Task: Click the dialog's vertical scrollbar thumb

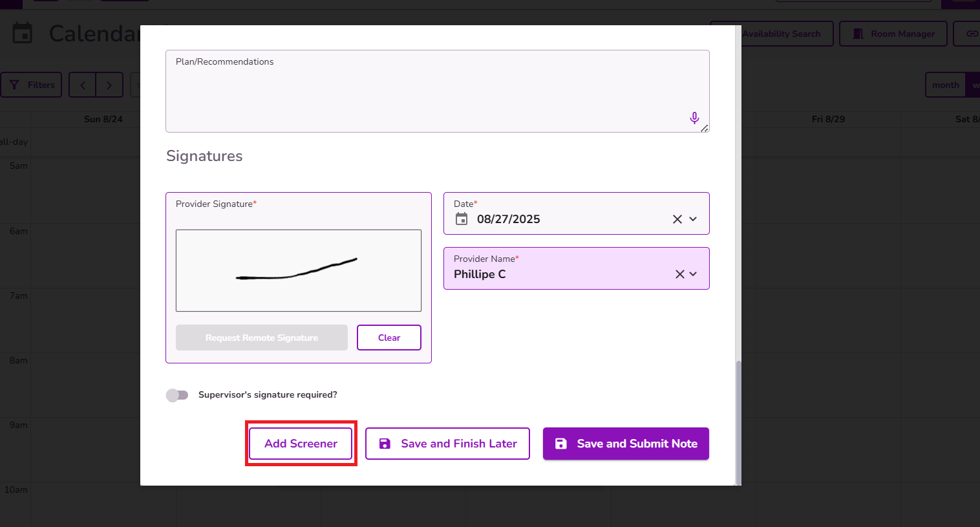Action: tap(738, 422)
